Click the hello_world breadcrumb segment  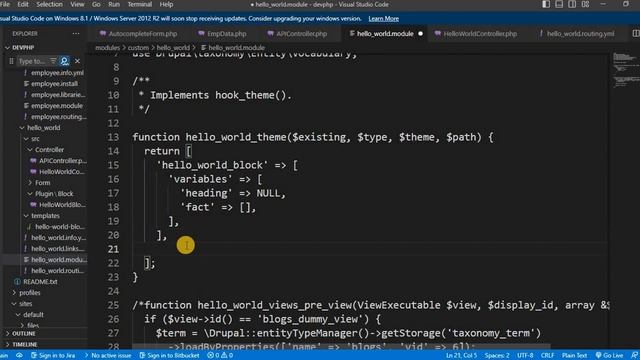[x=173, y=48]
